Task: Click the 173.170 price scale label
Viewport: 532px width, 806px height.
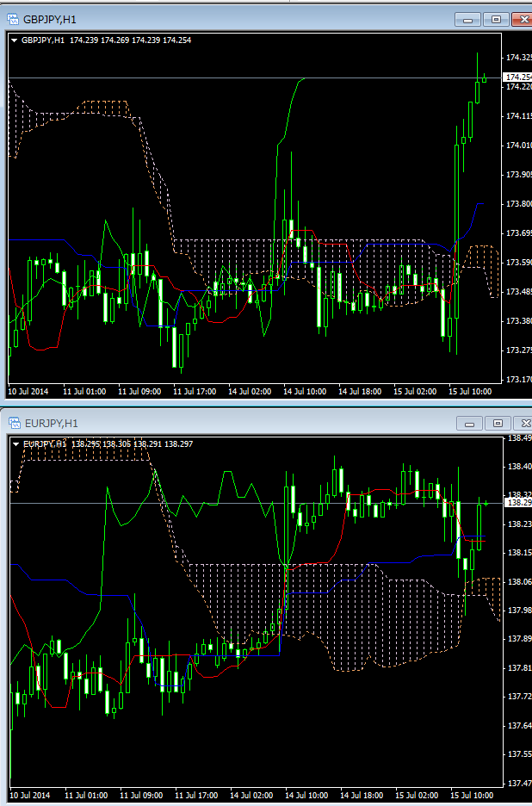Action: pos(518,380)
